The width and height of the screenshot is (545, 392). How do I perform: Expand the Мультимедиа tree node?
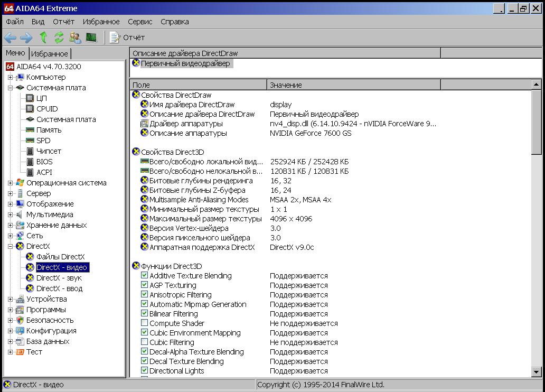pos(10,214)
